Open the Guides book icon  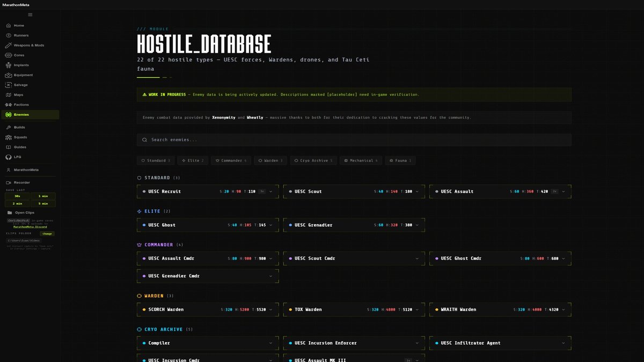9,147
